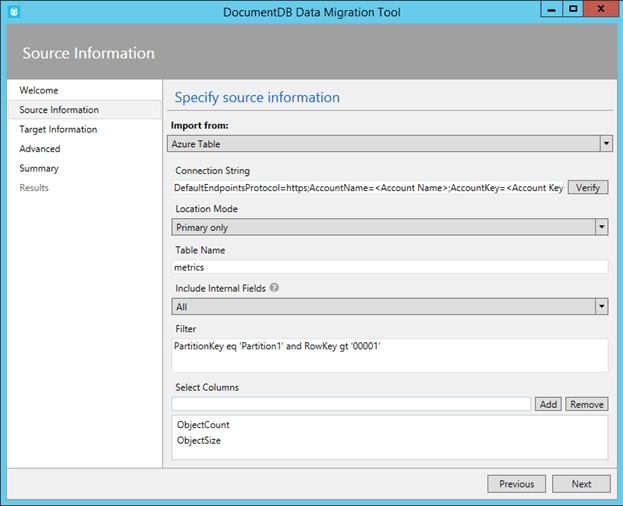623x506 pixels.
Task: Open the Include Internal Fields dropdown
Action: pos(390,307)
